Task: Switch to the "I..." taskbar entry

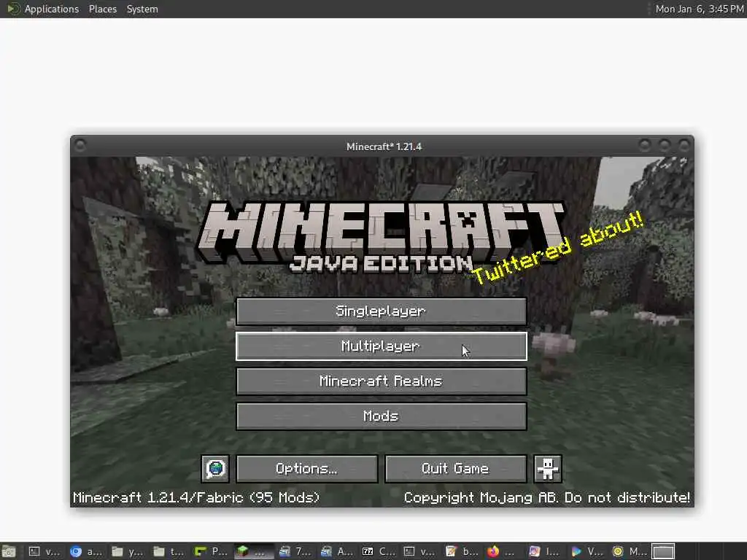Action: tap(545, 551)
